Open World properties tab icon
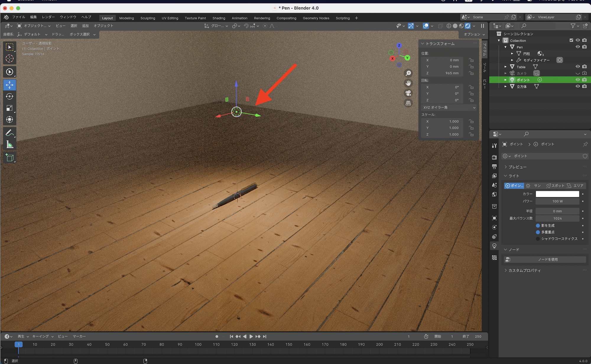This screenshot has height=364, width=591. coord(494,194)
